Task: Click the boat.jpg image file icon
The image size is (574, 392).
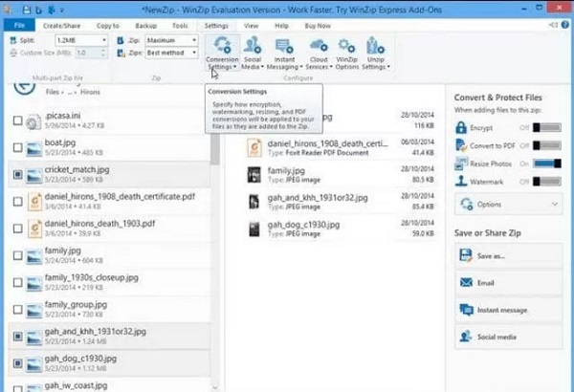Action: (34, 148)
